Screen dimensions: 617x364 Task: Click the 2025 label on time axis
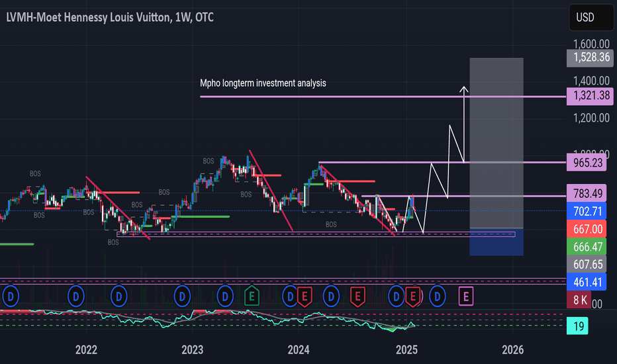coord(407,349)
